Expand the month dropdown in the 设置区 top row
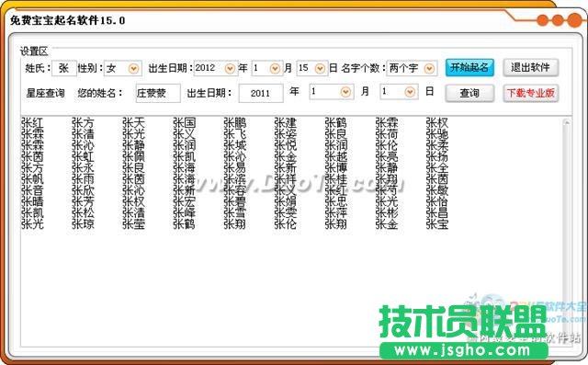This screenshot has width=588, height=365. [x=275, y=69]
